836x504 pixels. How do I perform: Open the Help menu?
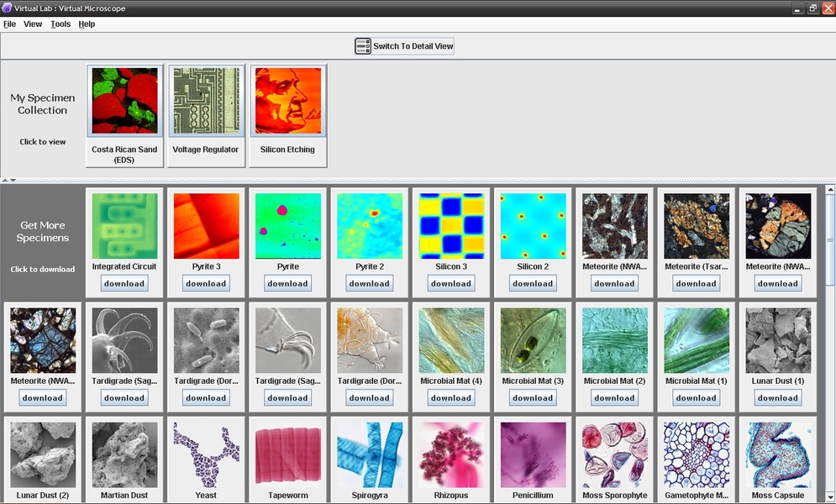coord(87,24)
